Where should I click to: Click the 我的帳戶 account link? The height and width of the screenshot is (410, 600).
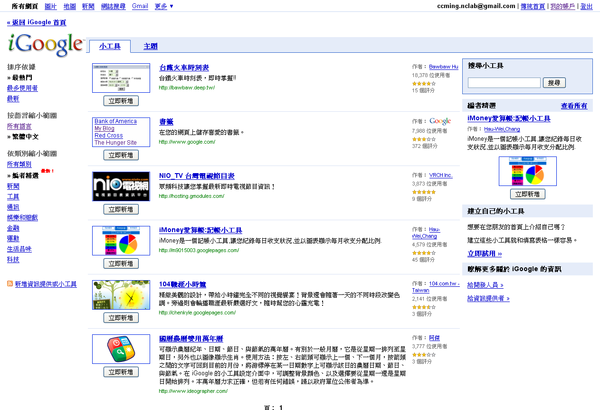pos(562,6)
